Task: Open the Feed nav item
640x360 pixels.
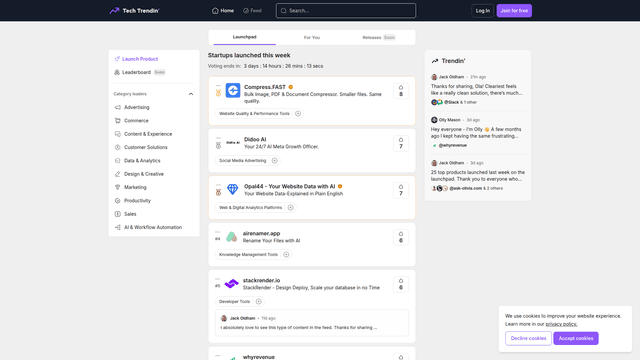Action: (252, 11)
